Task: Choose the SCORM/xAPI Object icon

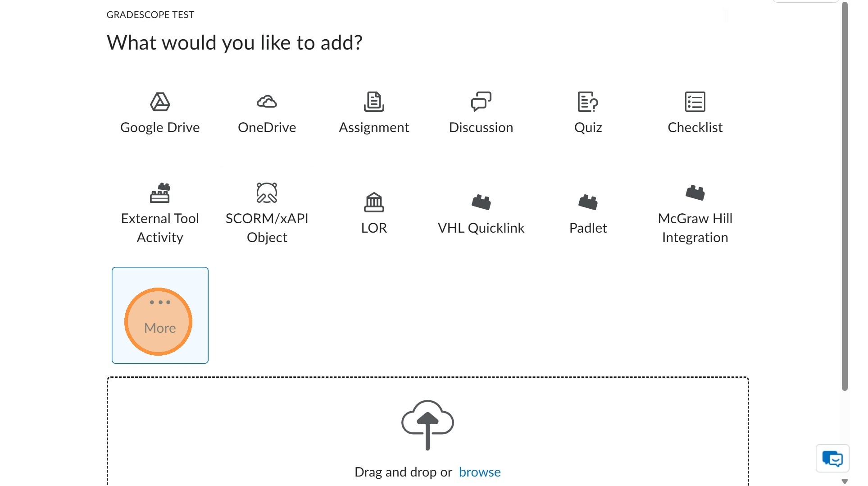Action: click(267, 193)
